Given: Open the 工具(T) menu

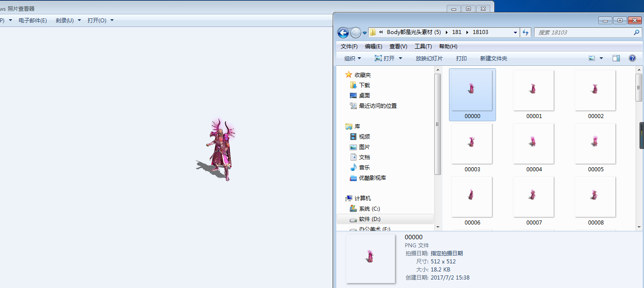Looking at the screenshot, I should click(423, 47).
